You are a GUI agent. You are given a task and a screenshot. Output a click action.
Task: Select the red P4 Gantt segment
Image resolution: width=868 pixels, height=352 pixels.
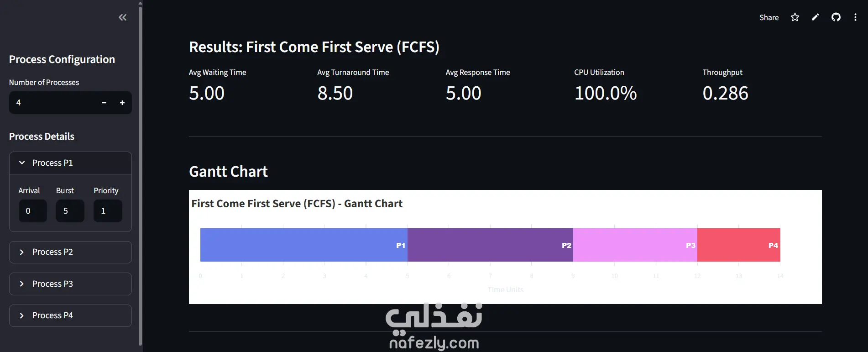pyautogui.click(x=738, y=245)
